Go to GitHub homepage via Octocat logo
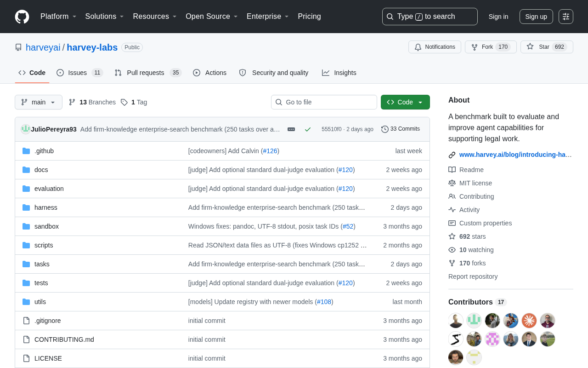588x368 pixels. click(22, 17)
